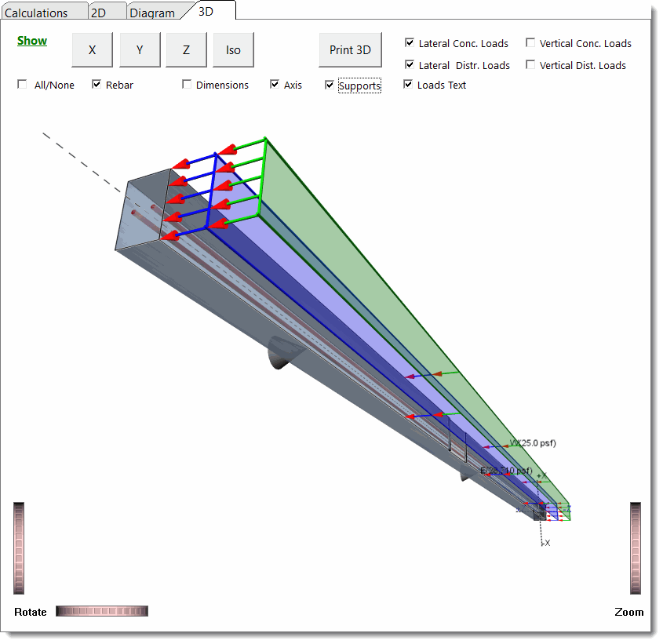Turn off Lateral Conc. Loads
Viewport: 663px width, 644px height.
tap(410, 43)
